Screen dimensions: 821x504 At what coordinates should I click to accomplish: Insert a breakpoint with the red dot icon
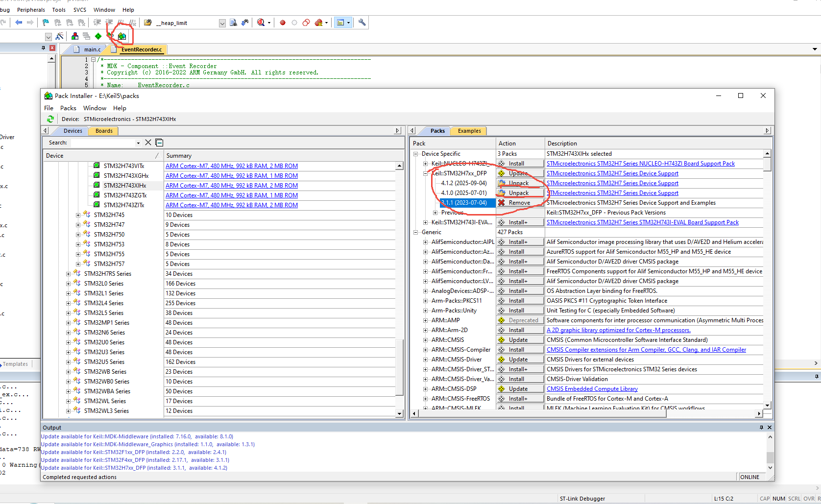(283, 23)
